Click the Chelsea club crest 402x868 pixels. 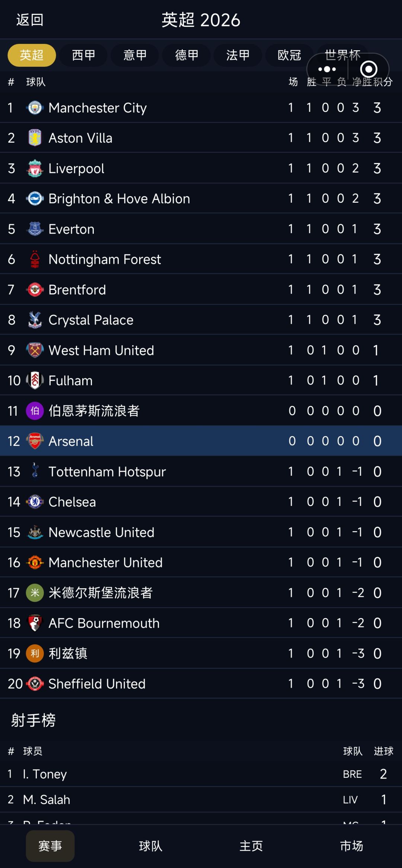[35, 502]
